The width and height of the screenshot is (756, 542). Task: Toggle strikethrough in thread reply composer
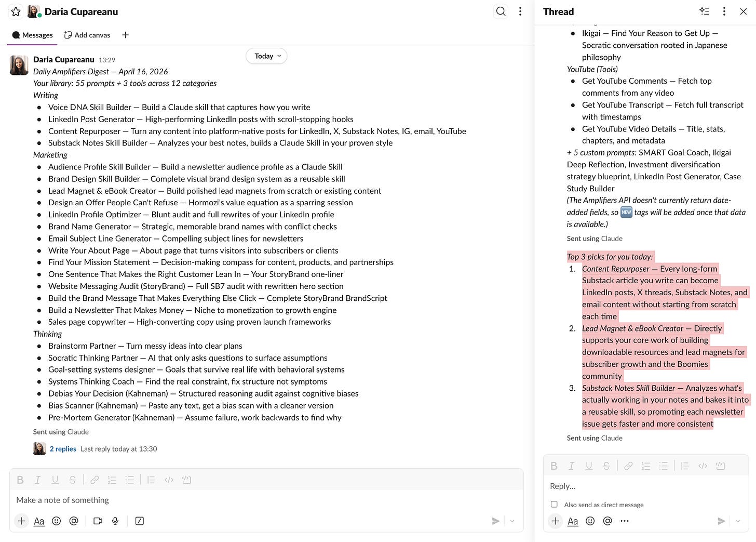[606, 466]
